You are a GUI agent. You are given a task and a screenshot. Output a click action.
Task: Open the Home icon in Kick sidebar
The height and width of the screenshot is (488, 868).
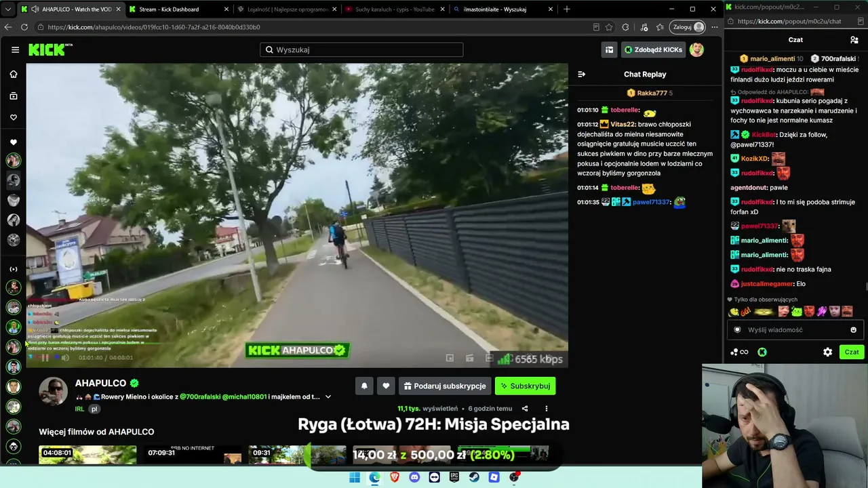(x=14, y=75)
